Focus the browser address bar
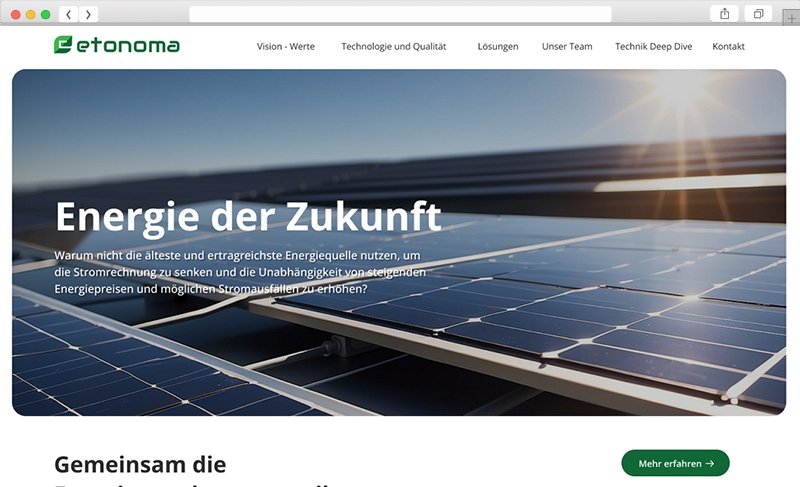The height and width of the screenshot is (487, 800). [x=400, y=14]
